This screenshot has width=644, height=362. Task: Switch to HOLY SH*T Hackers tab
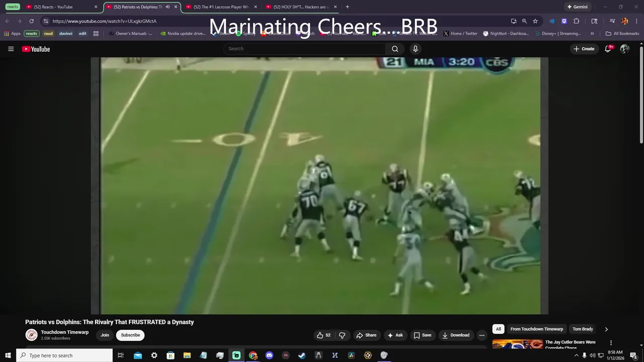[301, 7]
